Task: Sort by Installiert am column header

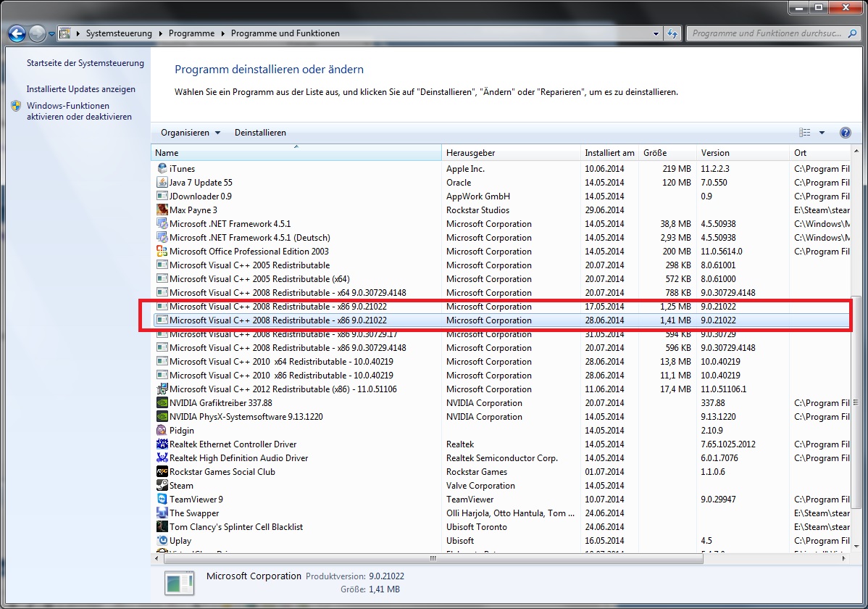Action: tap(609, 153)
